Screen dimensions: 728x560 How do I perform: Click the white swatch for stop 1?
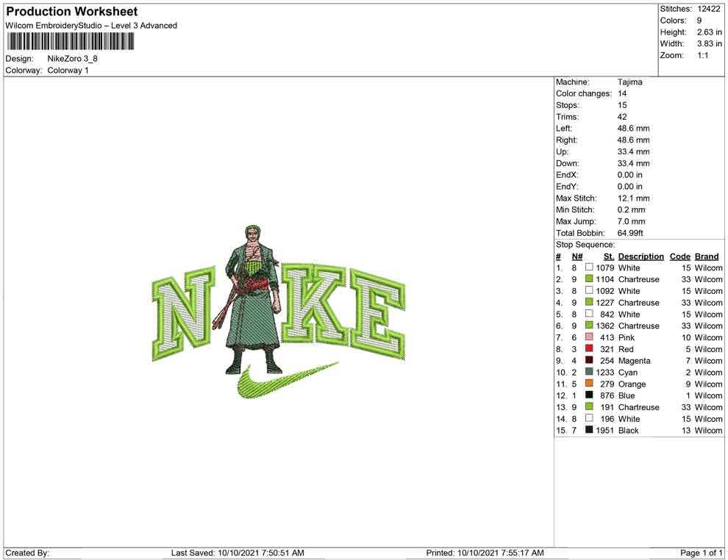589,268
